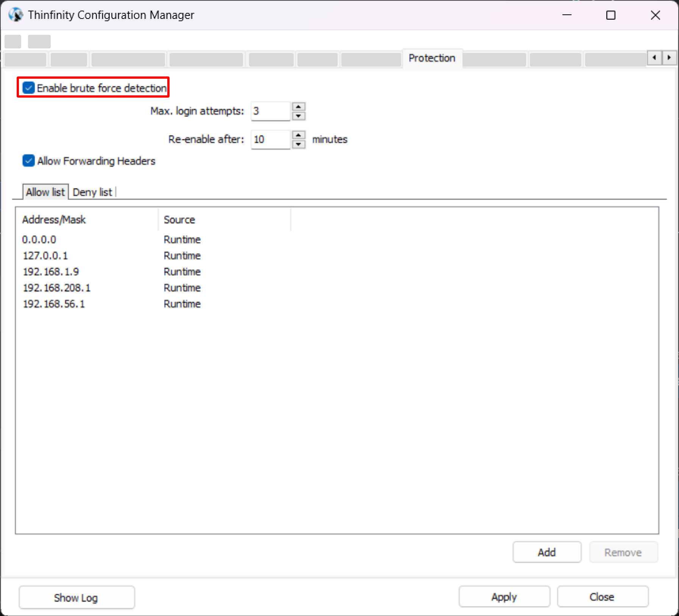
Task: Increase Re-enable after minutes with up arrow
Action: (x=299, y=135)
